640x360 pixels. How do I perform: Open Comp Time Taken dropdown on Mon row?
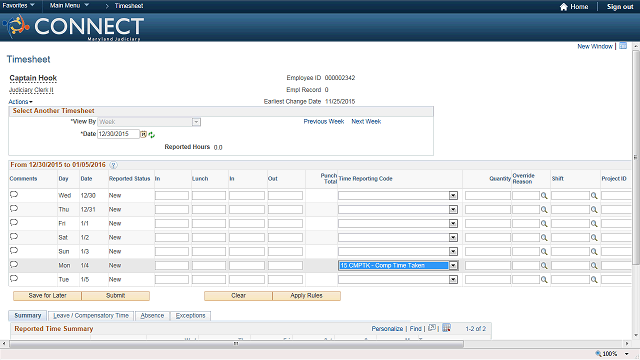click(x=453, y=266)
